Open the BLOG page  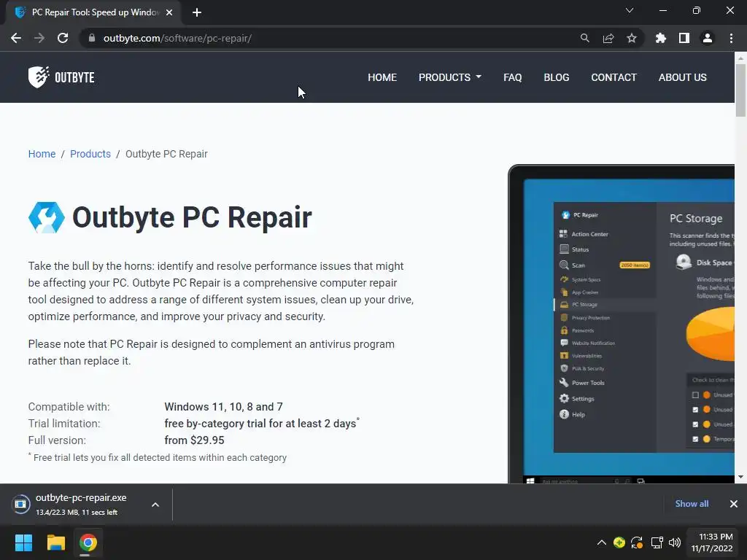pyautogui.click(x=557, y=77)
